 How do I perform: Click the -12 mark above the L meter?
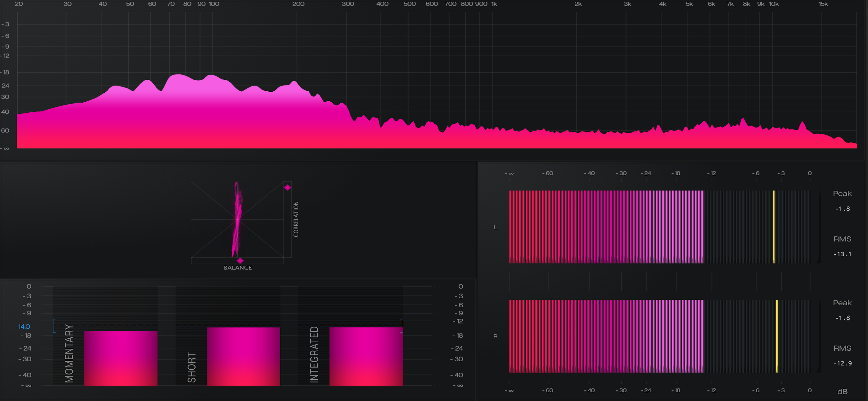tap(711, 173)
